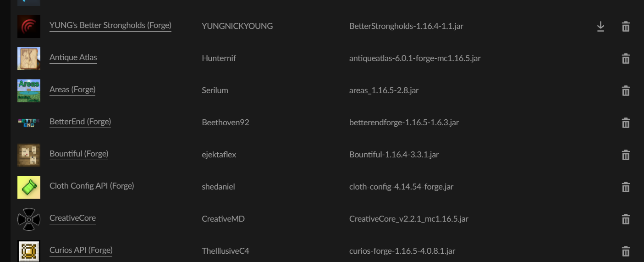Screen dimensions: 644x262
Task: Delete YUNG's Better Strongholds mod
Action: tap(626, 27)
